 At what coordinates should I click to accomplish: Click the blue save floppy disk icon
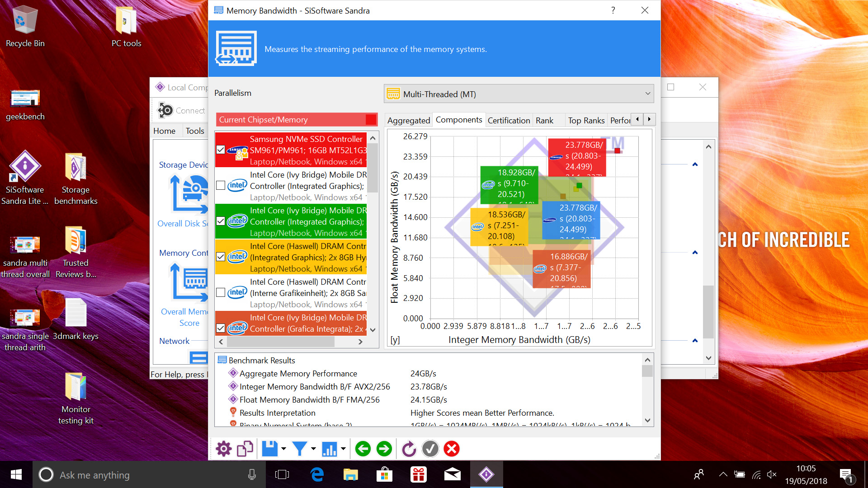pyautogui.click(x=270, y=449)
